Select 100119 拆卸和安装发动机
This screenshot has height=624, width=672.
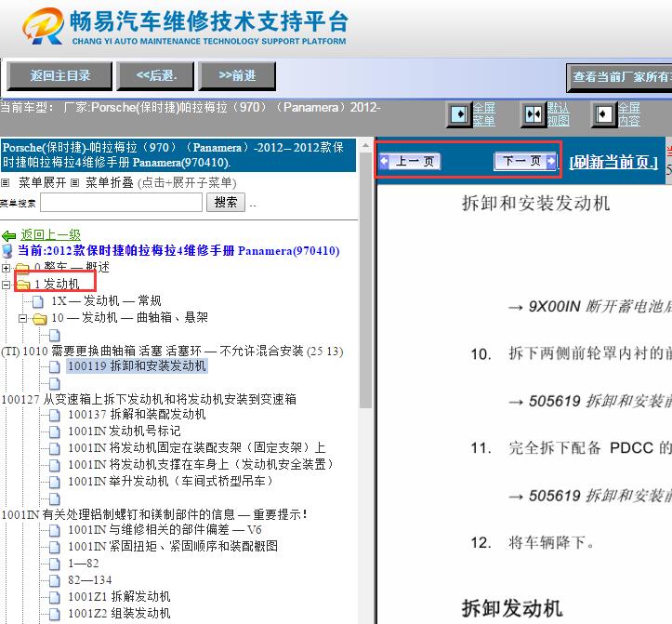click(x=138, y=365)
